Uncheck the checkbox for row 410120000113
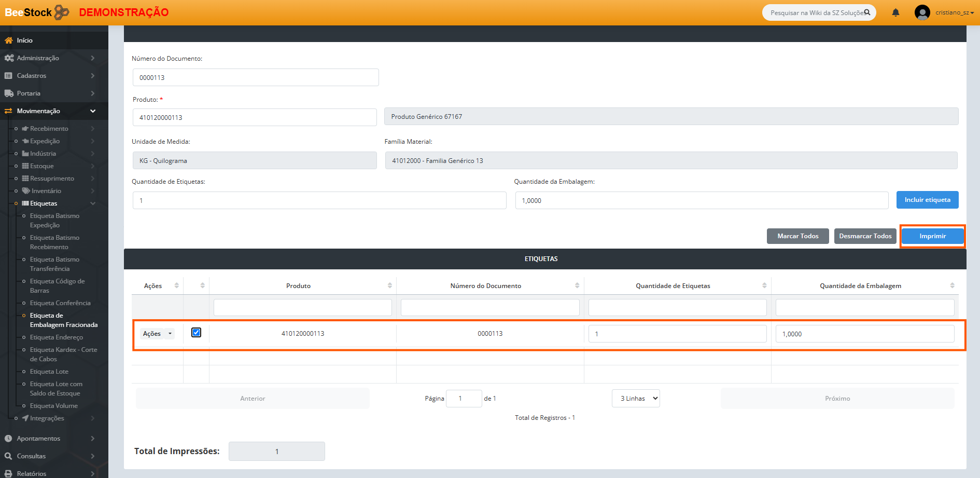The image size is (980, 478). 196,333
